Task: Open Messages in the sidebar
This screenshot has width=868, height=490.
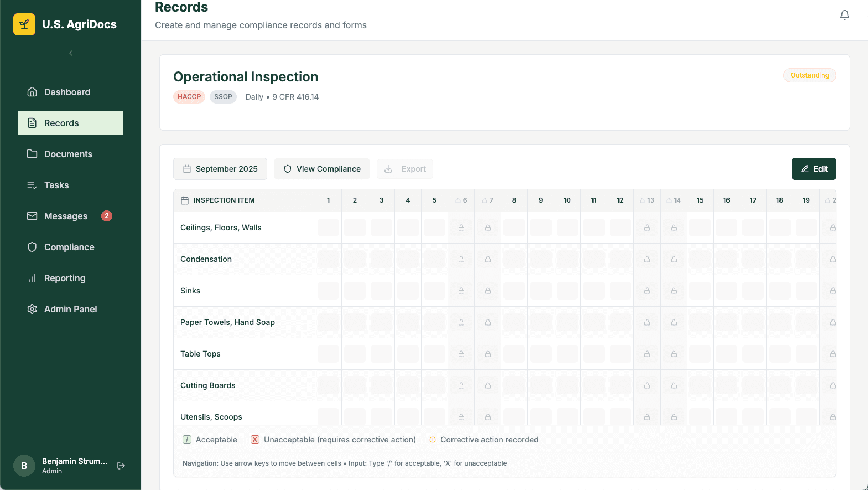Action: pos(70,216)
